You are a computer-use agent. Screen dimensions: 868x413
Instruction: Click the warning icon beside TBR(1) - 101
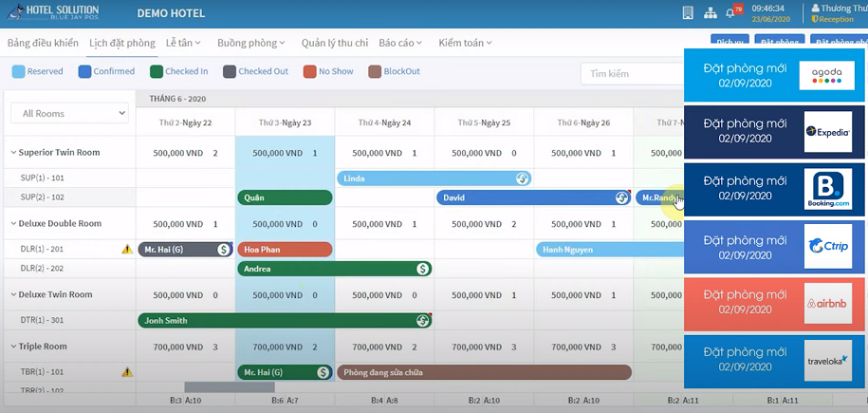(x=127, y=372)
